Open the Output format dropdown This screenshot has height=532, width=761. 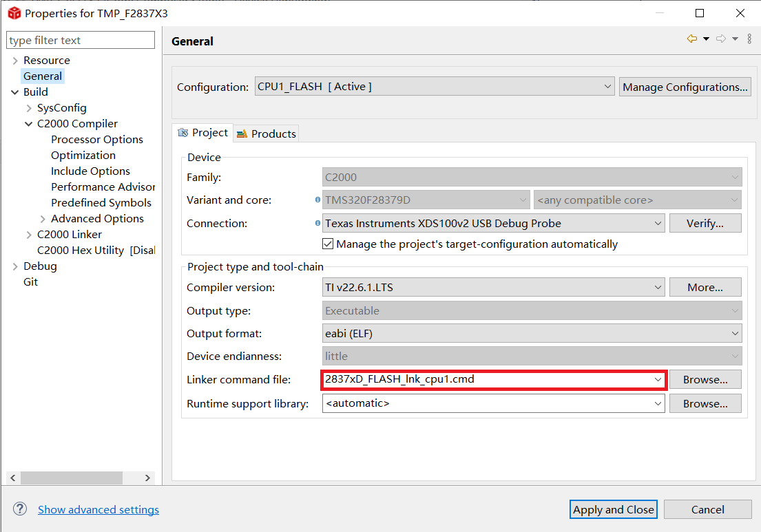[x=532, y=334]
